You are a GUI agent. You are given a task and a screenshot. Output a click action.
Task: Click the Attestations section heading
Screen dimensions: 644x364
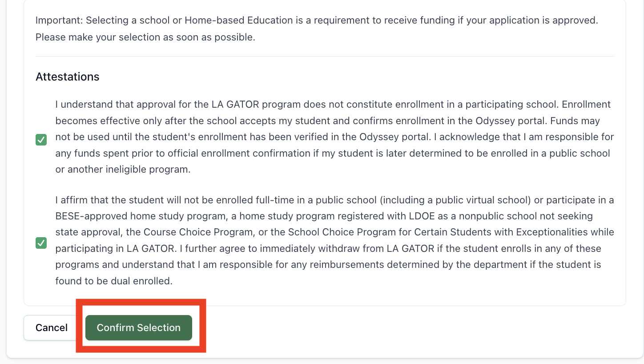pyautogui.click(x=67, y=77)
